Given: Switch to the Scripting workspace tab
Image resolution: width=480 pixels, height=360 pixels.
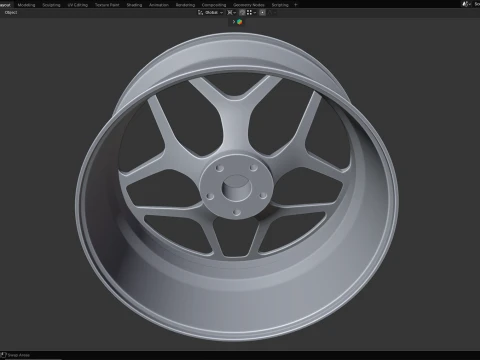Looking at the screenshot, I should tap(280, 5).
